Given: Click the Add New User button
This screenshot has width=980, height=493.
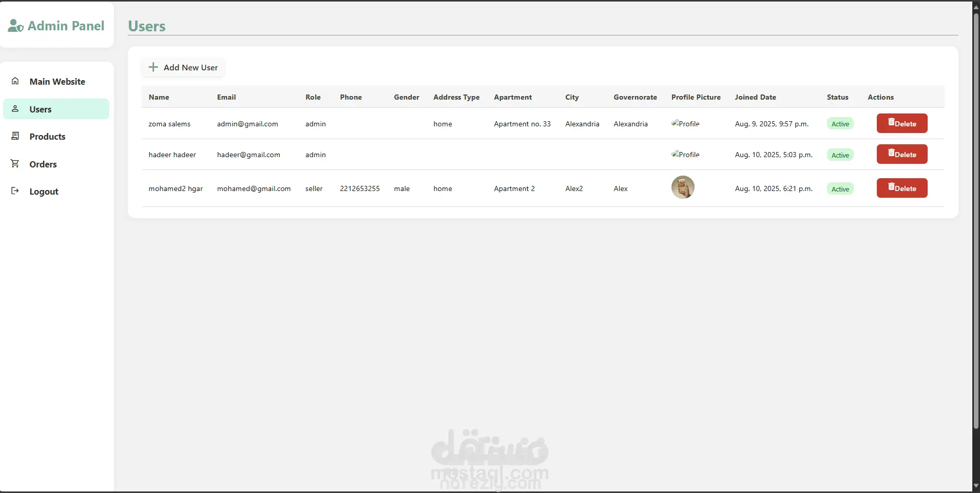Looking at the screenshot, I should pyautogui.click(x=183, y=67).
